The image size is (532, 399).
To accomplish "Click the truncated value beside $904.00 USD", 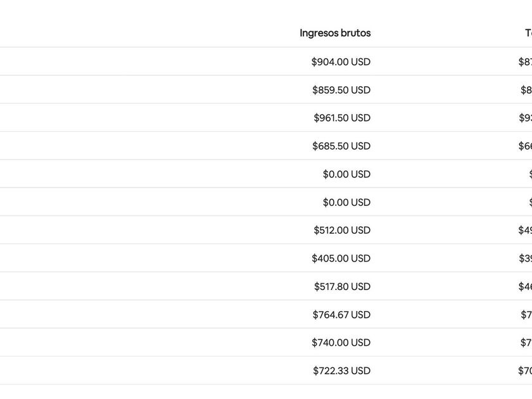I will [525, 62].
